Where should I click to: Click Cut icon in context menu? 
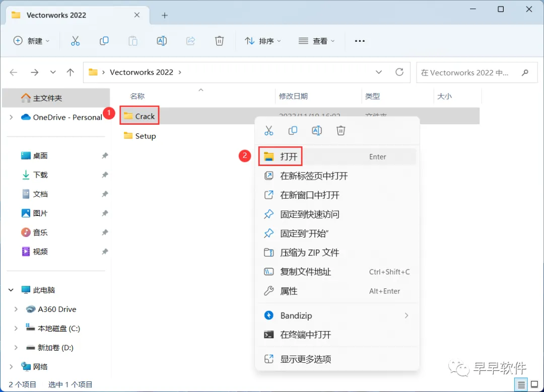(x=269, y=131)
